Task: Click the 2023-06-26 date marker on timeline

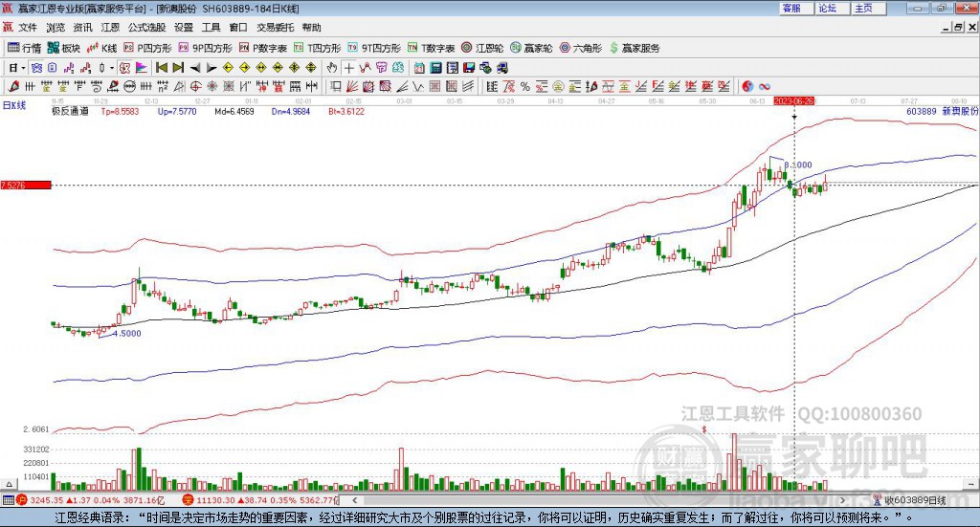Action: pos(793,101)
